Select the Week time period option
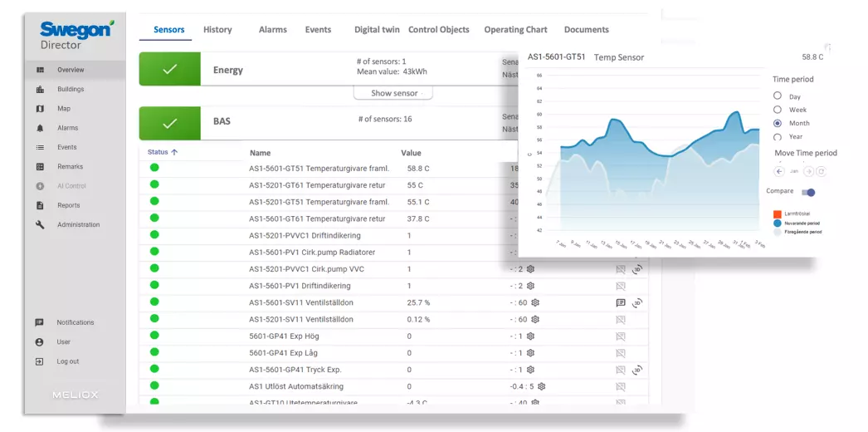 778,110
